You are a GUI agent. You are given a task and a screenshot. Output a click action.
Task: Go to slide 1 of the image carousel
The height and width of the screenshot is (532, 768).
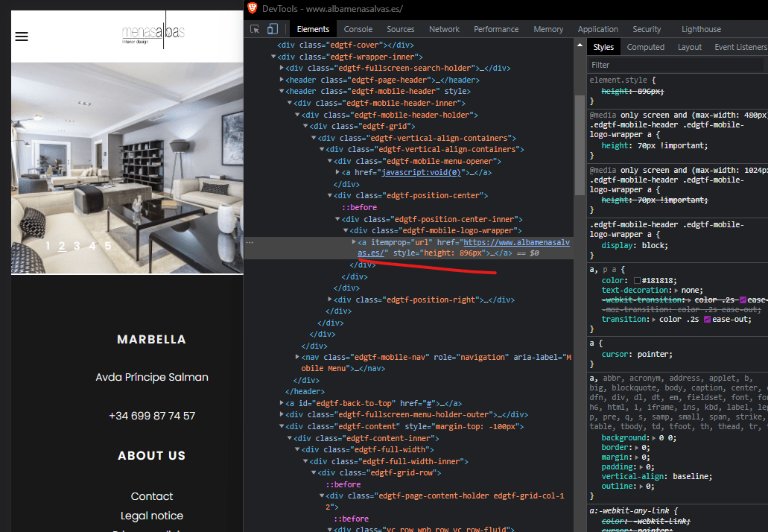pos(48,246)
